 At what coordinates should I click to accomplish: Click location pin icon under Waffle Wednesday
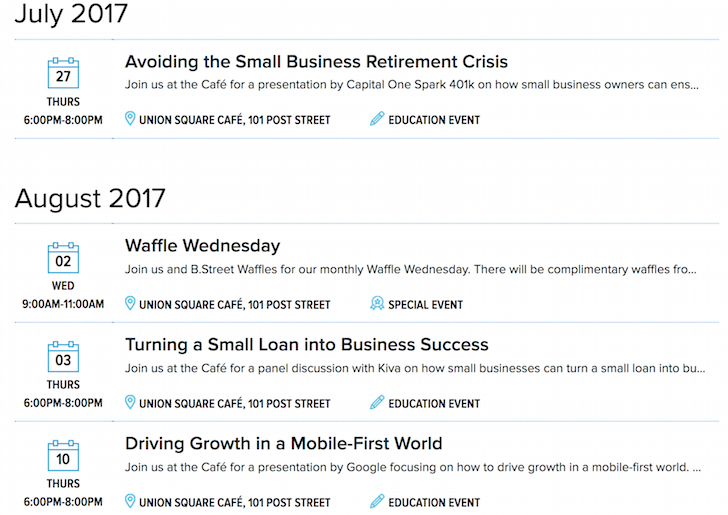tap(130, 303)
